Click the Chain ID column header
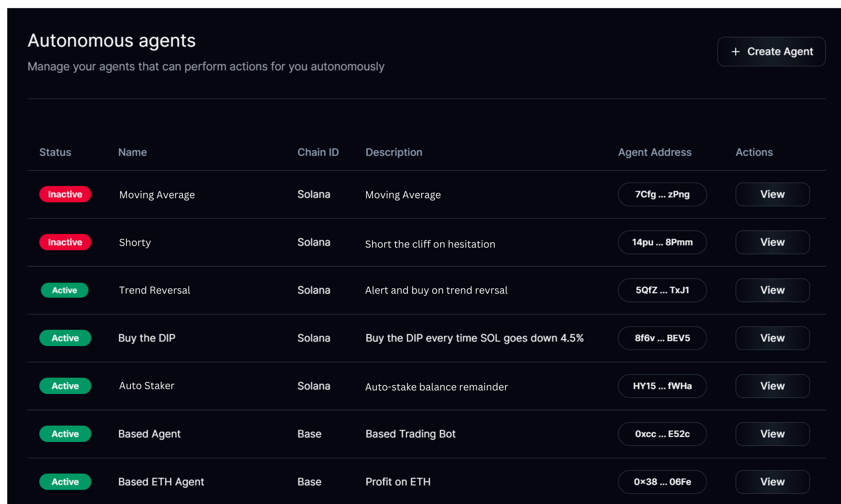Viewport: 841px width, 504px height. (318, 152)
